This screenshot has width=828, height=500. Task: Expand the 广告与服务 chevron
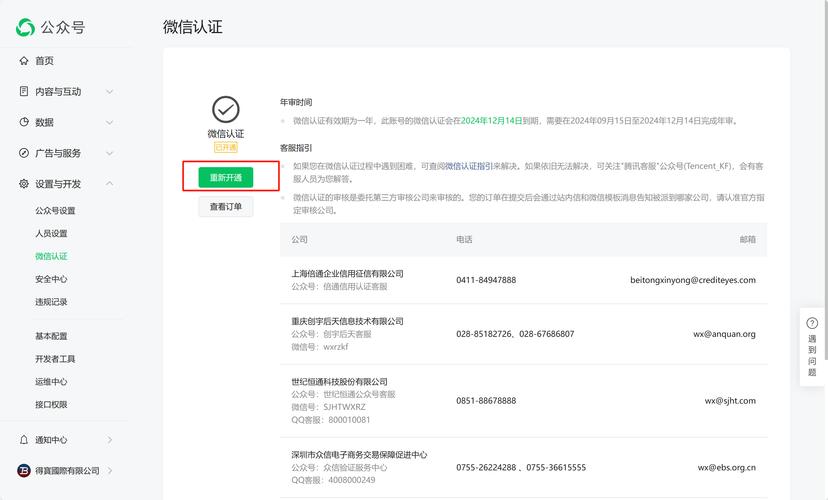[110, 153]
